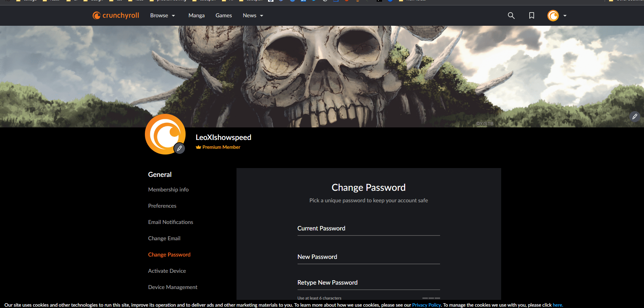Edit the profile avatar with pencil icon
Viewport: 644px width, 308px height.
179,148
